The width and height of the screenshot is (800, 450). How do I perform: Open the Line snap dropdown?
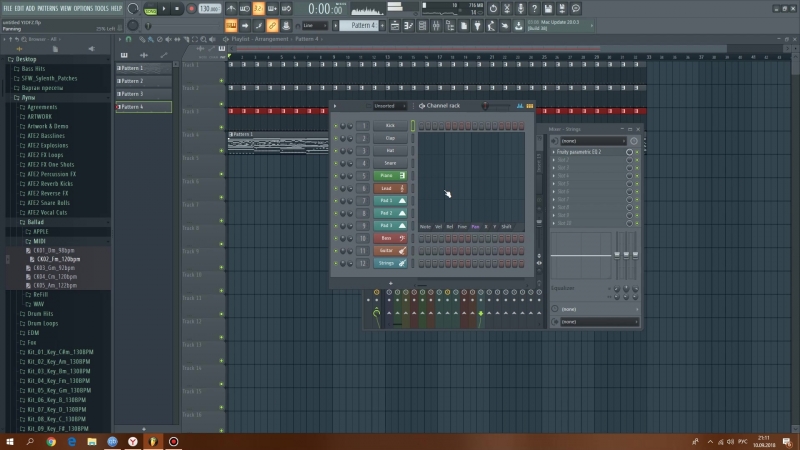tap(315, 26)
